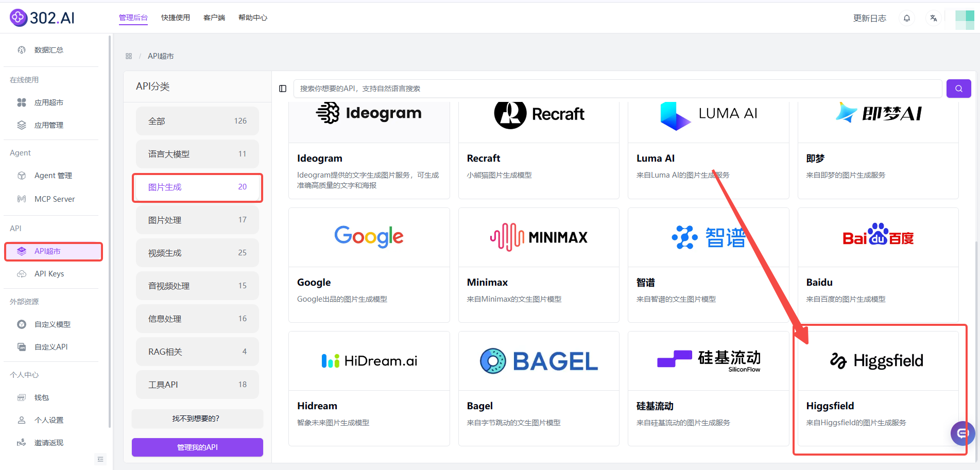The height and width of the screenshot is (470, 980).
Task: Select the 图片处理 category
Action: tap(197, 220)
